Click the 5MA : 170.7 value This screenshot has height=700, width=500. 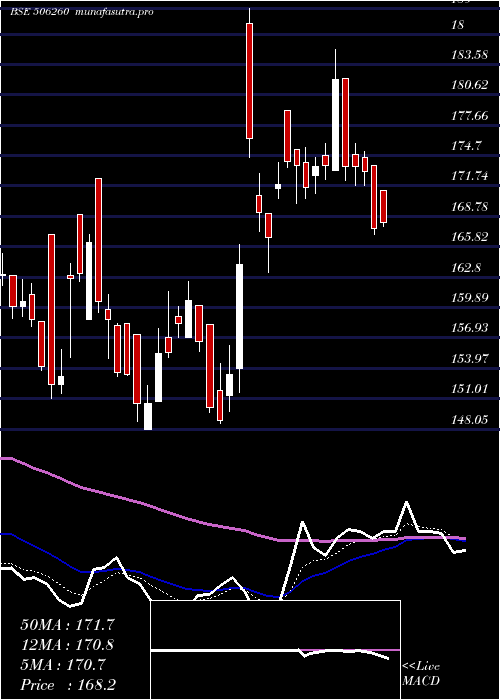63,665
